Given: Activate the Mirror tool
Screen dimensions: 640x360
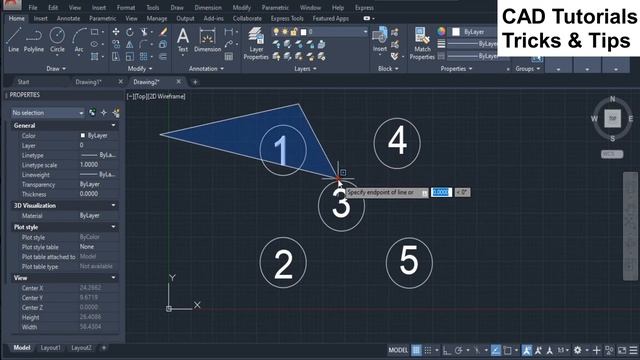Looking at the screenshot, I should (130, 44).
